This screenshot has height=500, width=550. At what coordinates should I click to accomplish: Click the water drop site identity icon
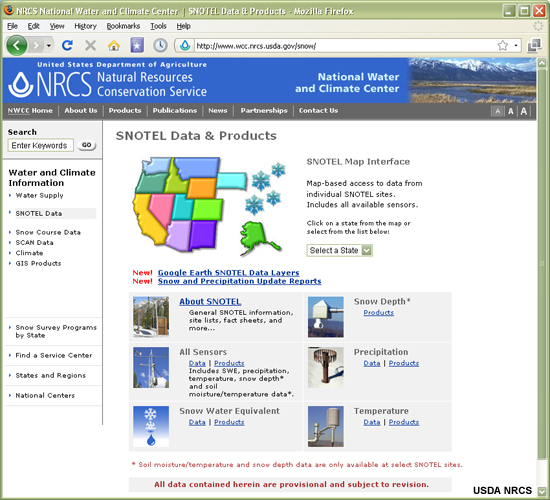[185, 45]
